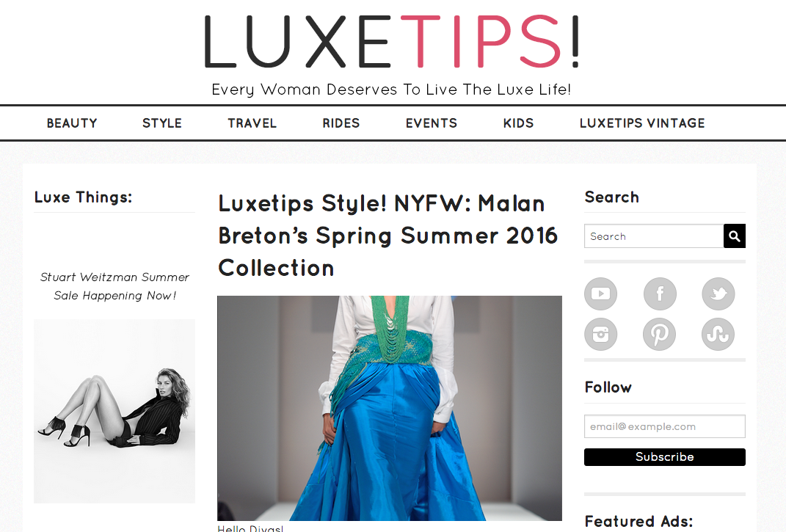Go to the Beauty menu section
The height and width of the screenshot is (532, 786).
(x=72, y=123)
